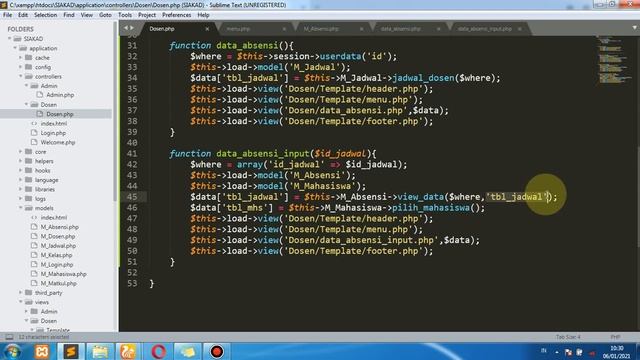
Task: Open the Preferences menu
Action: [176, 15]
